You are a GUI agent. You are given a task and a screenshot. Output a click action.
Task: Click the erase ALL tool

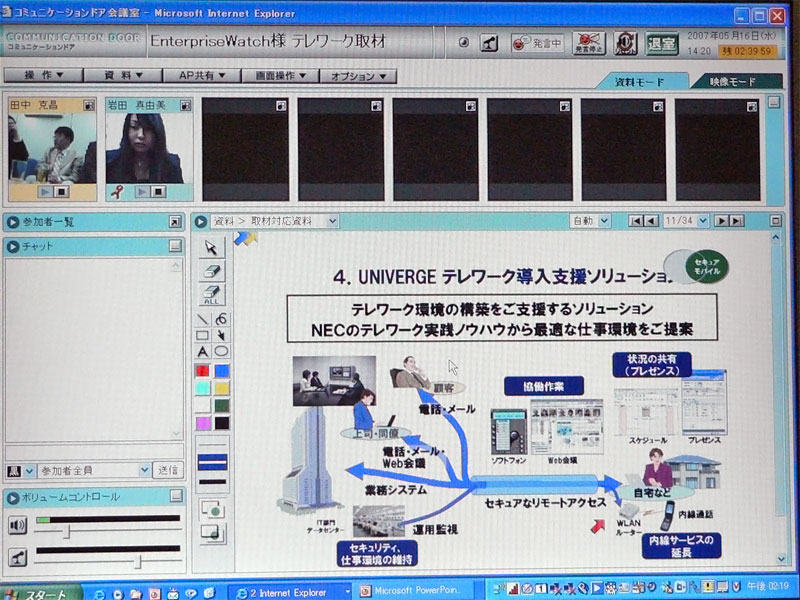(212, 294)
